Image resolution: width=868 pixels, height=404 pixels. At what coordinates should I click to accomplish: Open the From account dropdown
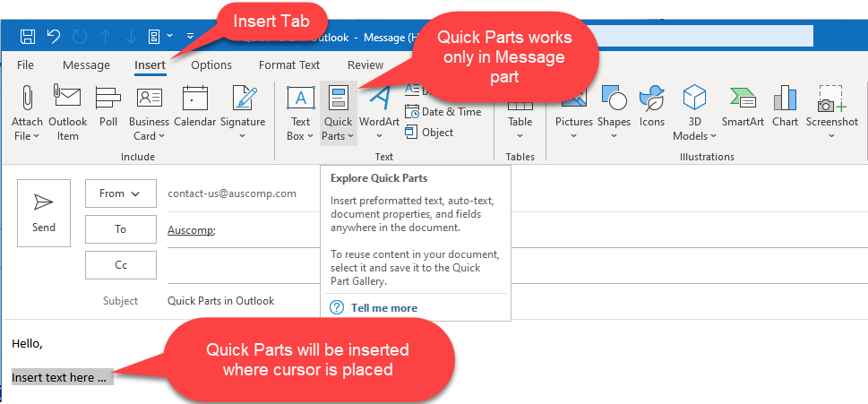point(121,193)
